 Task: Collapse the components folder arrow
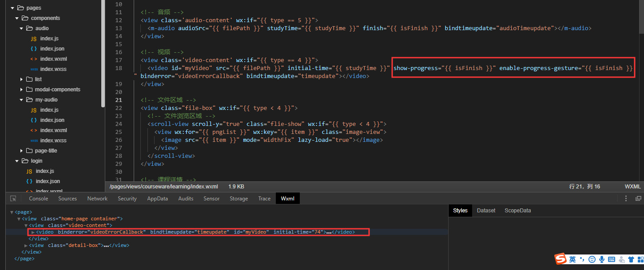[17, 18]
